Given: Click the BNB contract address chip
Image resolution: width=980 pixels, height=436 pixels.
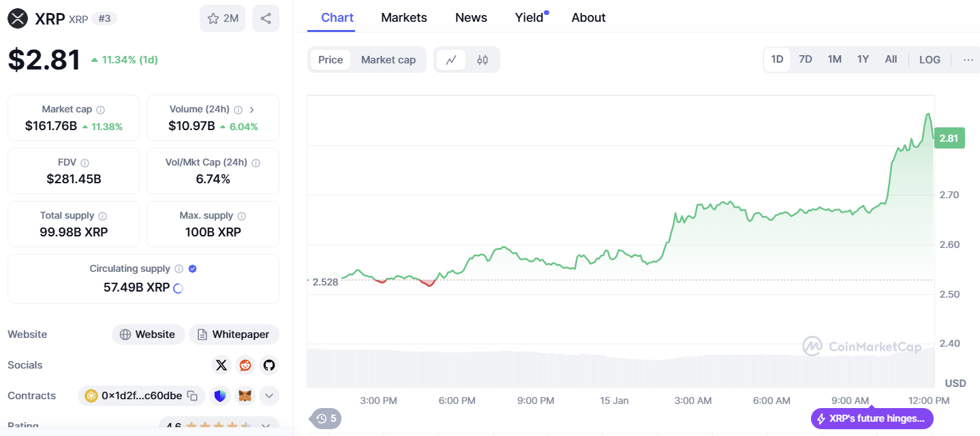Looking at the screenshot, I should pos(141,396).
